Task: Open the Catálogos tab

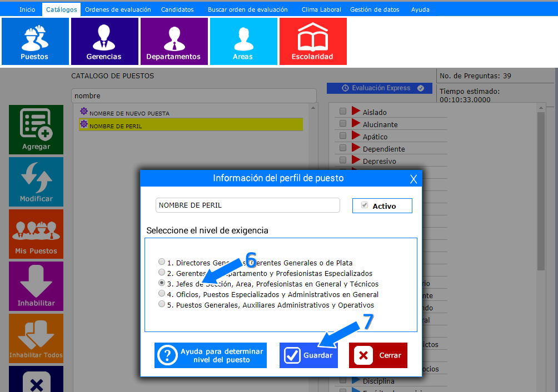Action: tap(62, 9)
